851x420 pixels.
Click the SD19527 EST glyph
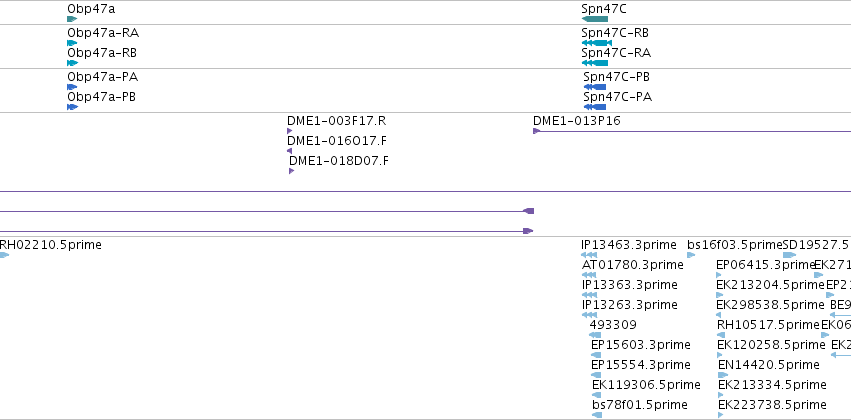[x=790, y=255]
